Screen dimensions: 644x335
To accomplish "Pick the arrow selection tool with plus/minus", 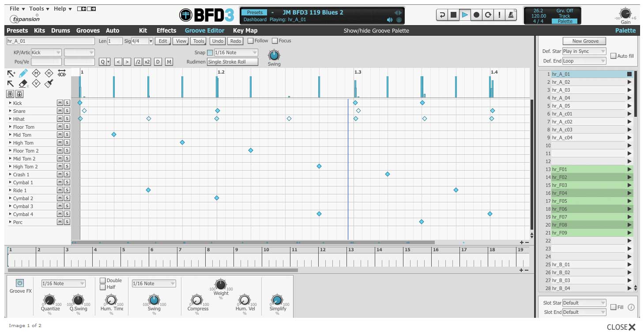I will pos(11,73).
